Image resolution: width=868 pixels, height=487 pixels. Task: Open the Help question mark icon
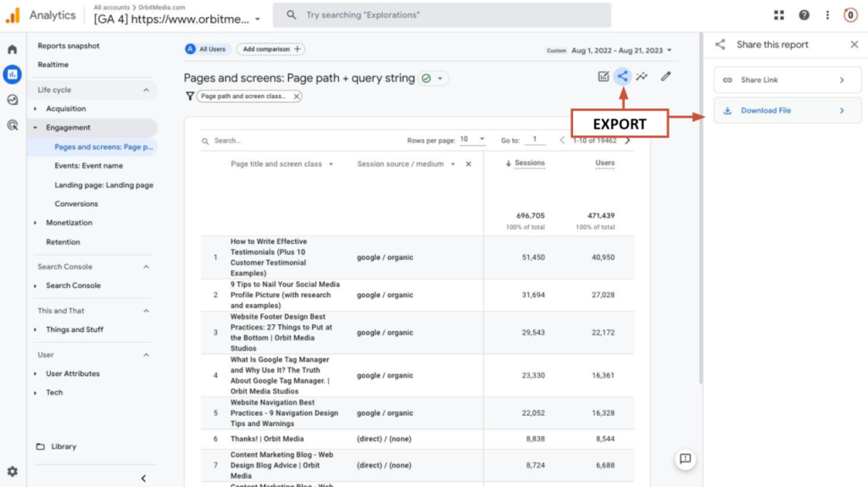pyautogui.click(x=804, y=15)
